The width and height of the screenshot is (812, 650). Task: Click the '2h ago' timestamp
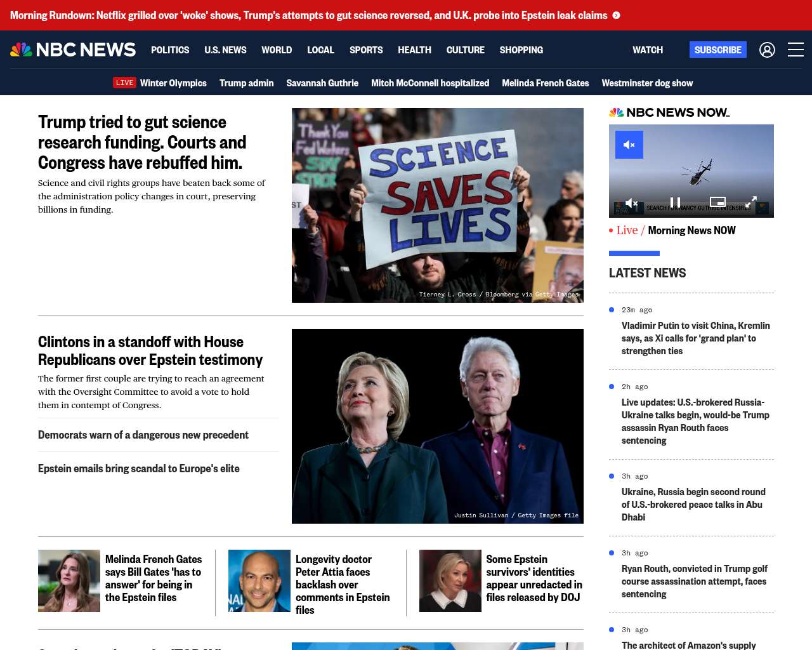[635, 387]
